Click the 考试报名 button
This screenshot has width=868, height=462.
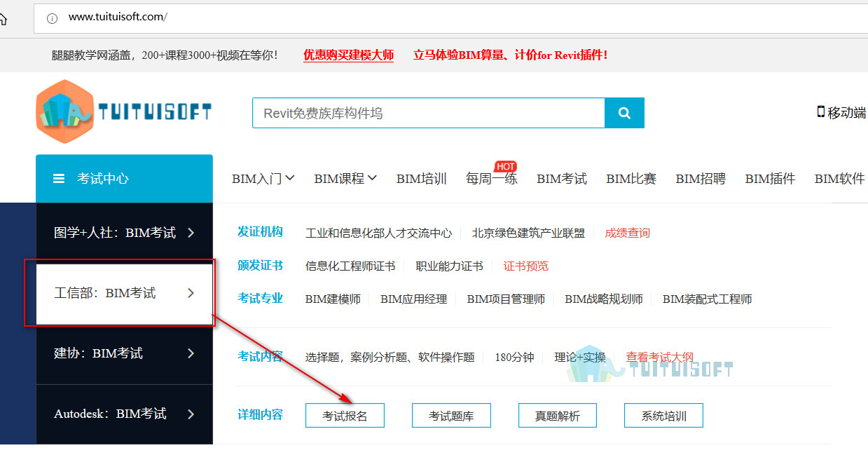pyautogui.click(x=345, y=416)
